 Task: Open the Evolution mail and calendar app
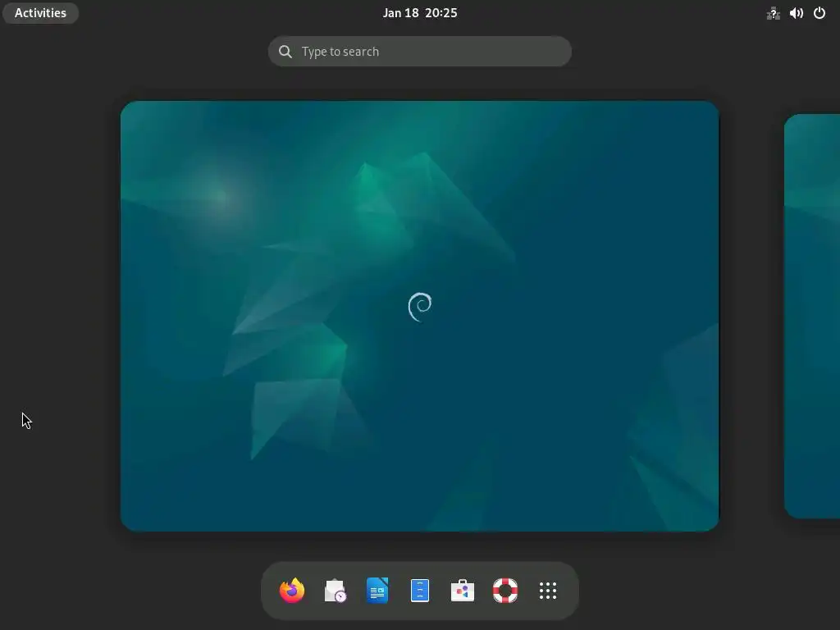tap(335, 591)
